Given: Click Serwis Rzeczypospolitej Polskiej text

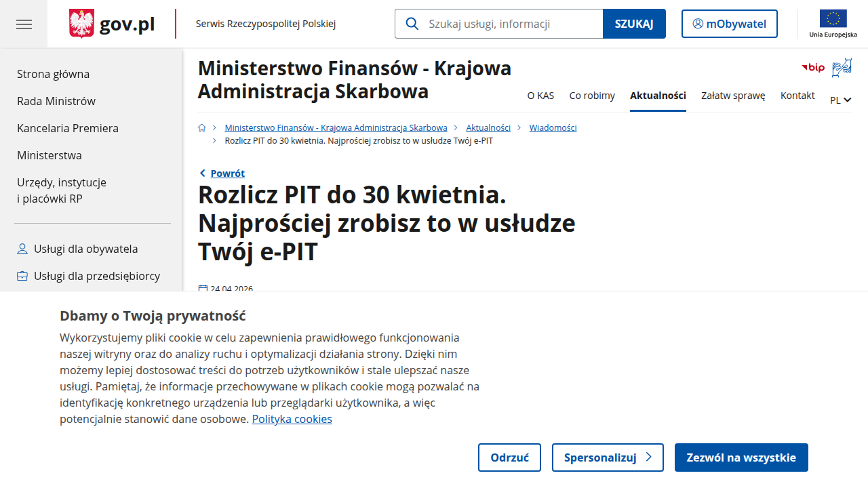Looking at the screenshot, I should point(266,24).
